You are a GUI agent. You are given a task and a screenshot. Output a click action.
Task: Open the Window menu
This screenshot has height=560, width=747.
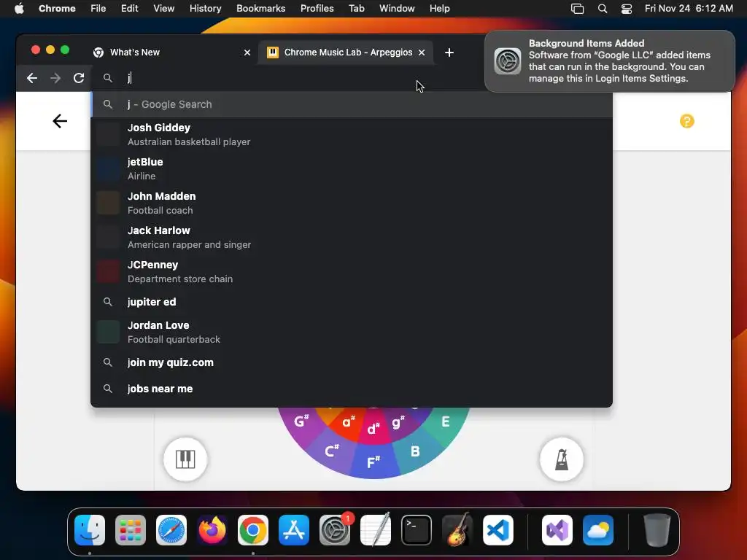[397, 8]
